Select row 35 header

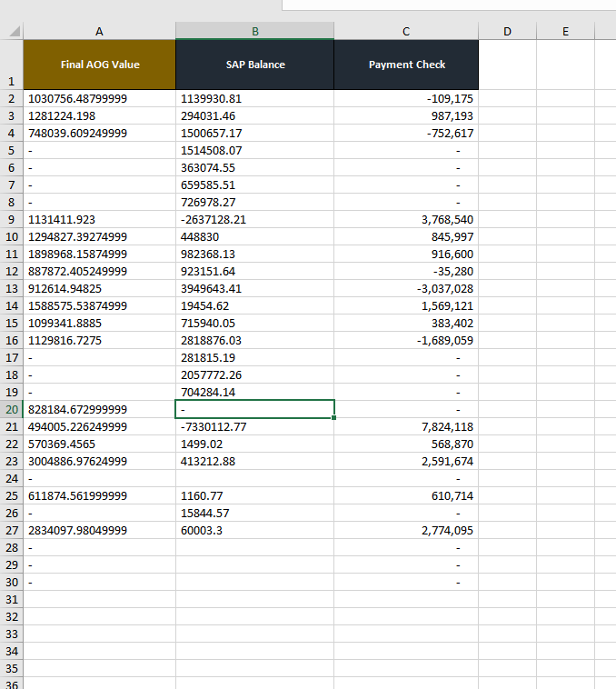click(12, 668)
